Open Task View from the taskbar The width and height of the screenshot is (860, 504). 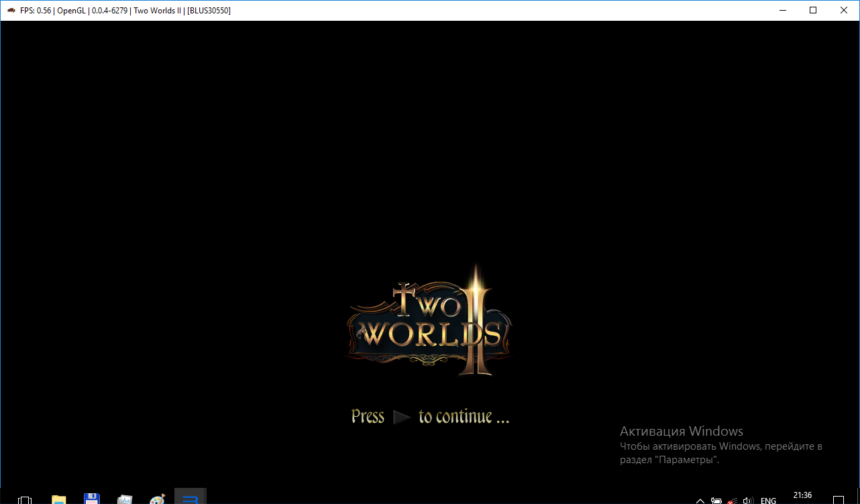click(24, 500)
